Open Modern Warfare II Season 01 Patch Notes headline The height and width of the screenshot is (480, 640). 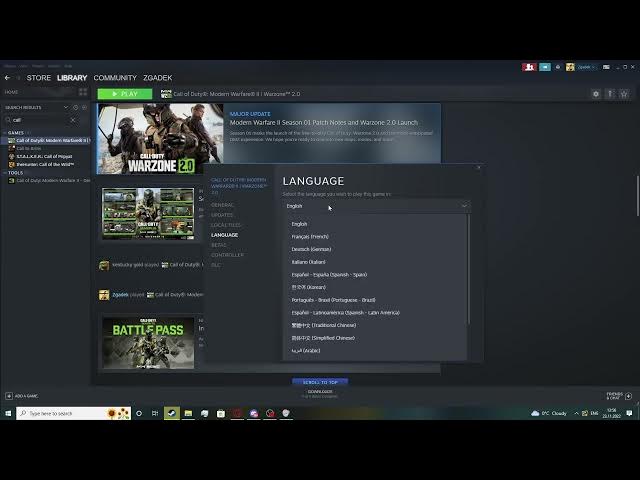324,122
